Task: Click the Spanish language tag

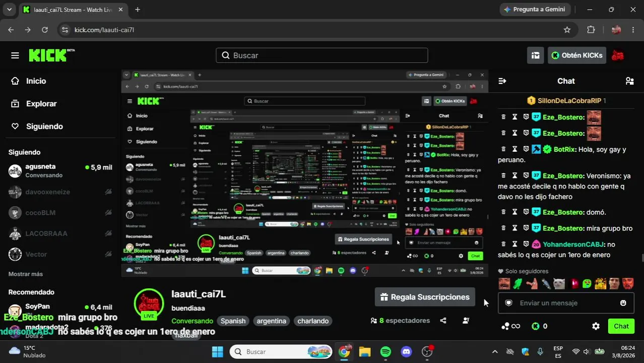Action: 233,321
